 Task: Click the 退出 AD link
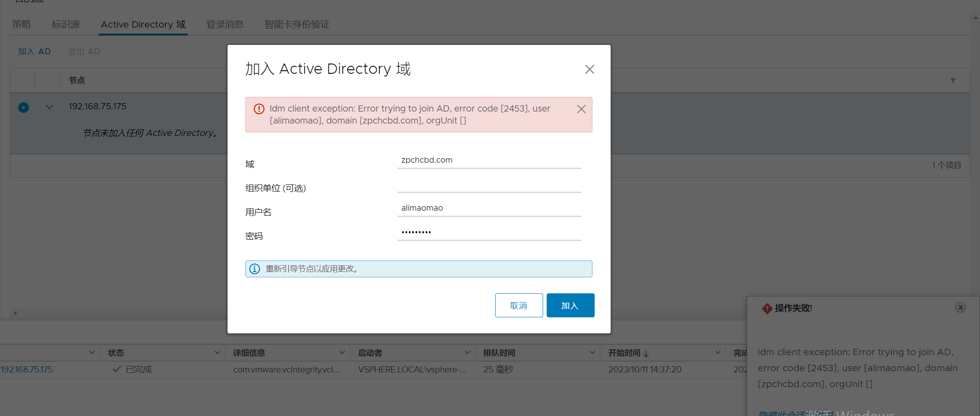[84, 52]
